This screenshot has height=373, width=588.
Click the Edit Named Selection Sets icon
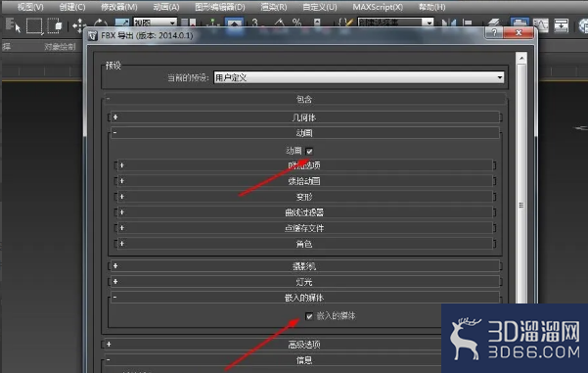tap(345, 23)
